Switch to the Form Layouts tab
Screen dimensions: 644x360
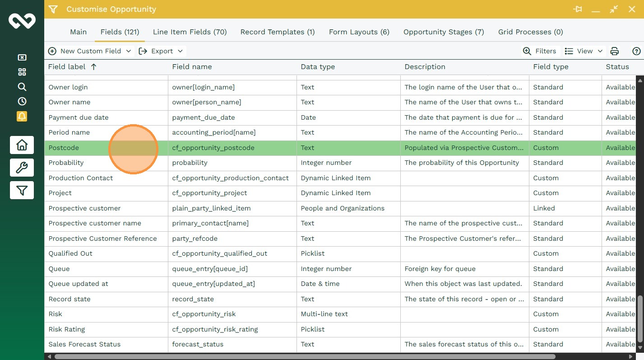click(x=359, y=32)
